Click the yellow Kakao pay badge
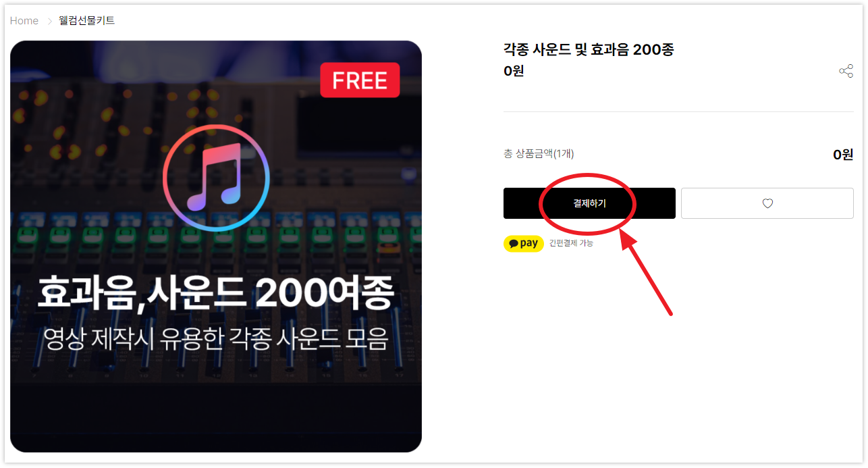 coord(524,243)
